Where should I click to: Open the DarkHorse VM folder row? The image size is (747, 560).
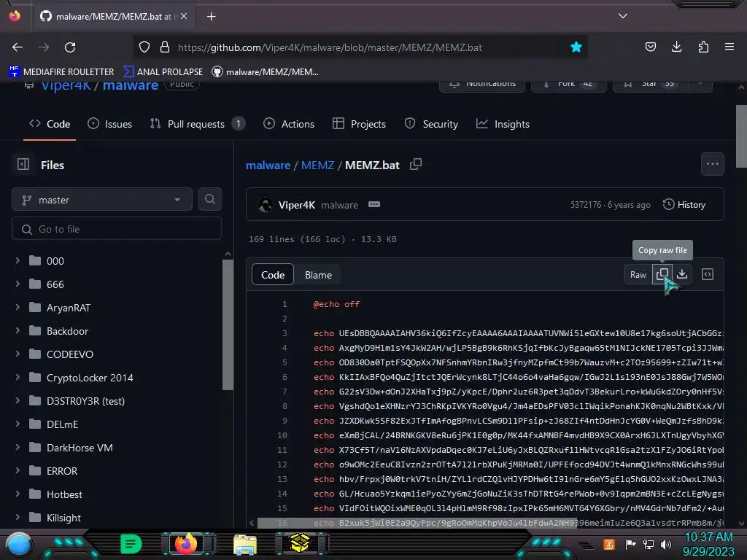(117, 448)
